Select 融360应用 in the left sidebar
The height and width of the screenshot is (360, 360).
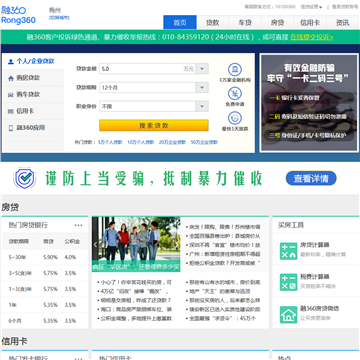point(32,128)
